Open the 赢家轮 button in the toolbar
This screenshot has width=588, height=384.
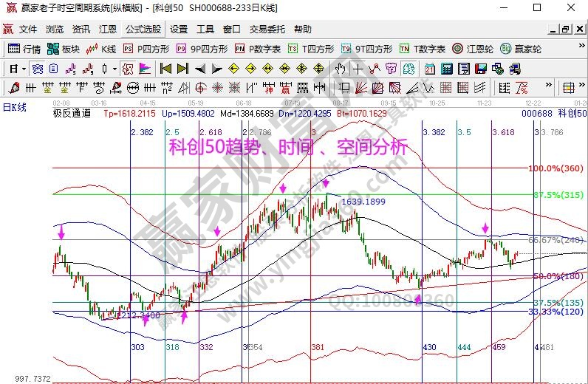click(522, 49)
